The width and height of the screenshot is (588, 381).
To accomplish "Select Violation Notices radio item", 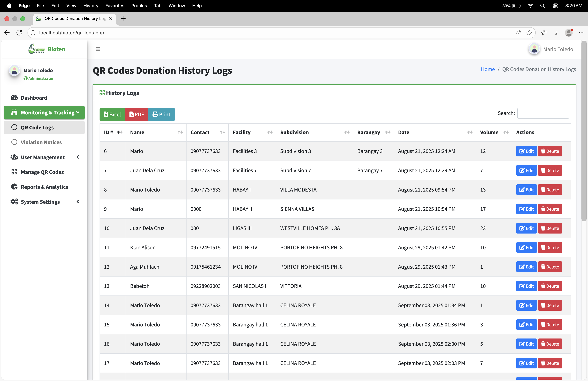I will tap(41, 142).
